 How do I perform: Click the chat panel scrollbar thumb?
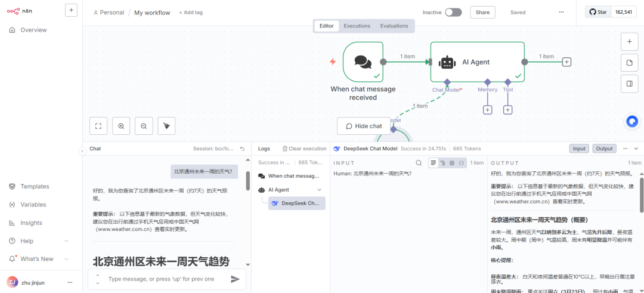[x=247, y=181]
